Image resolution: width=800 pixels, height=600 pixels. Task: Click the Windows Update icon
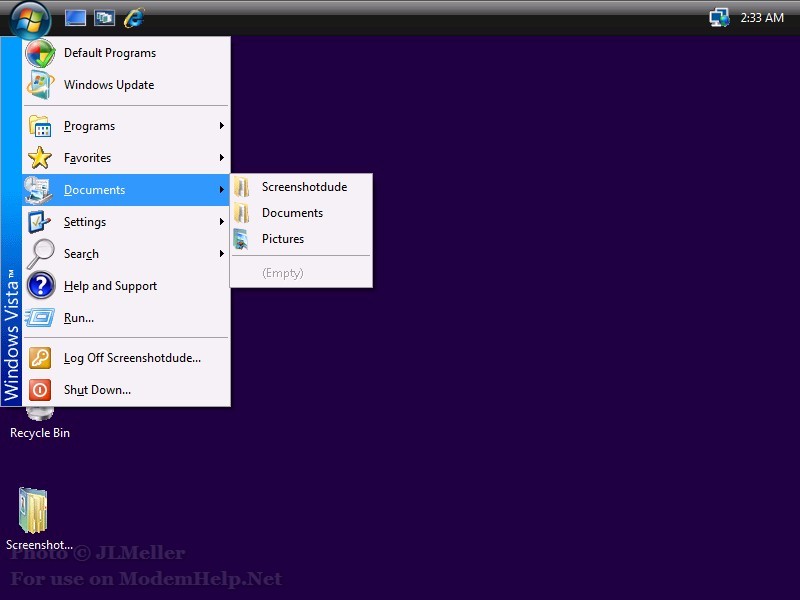(x=40, y=85)
